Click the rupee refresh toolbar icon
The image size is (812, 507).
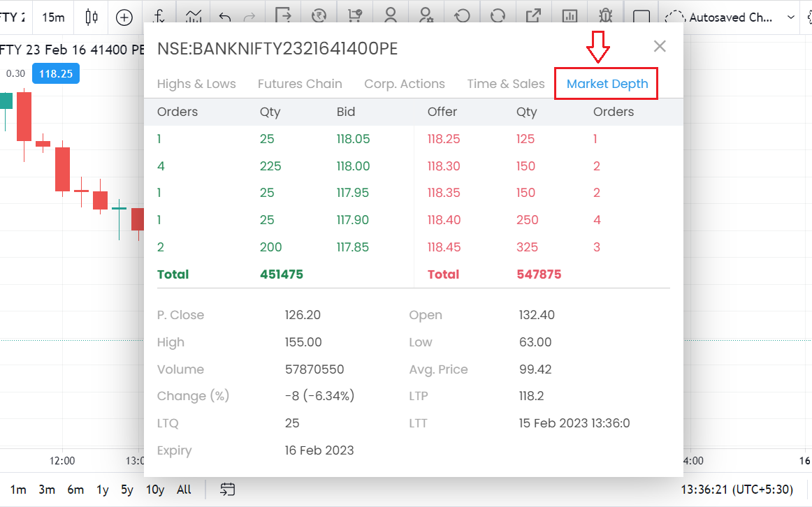tap(319, 16)
